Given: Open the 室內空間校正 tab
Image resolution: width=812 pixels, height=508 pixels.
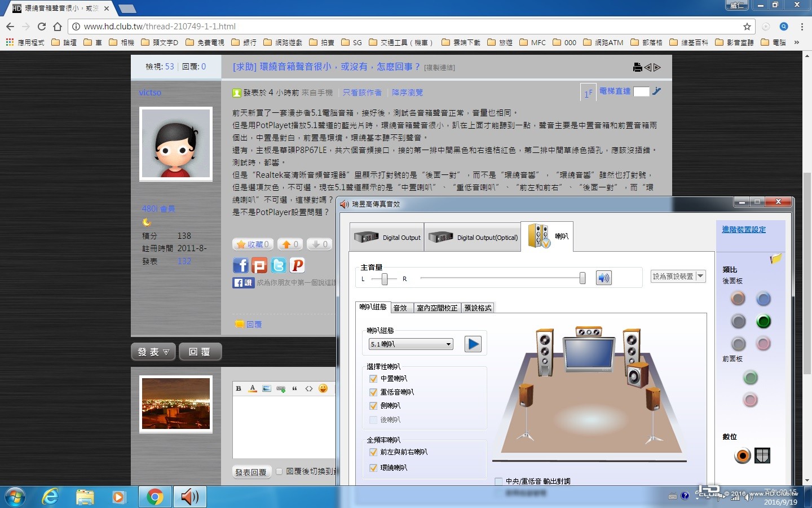Looking at the screenshot, I should pyautogui.click(x=437, y=308).
